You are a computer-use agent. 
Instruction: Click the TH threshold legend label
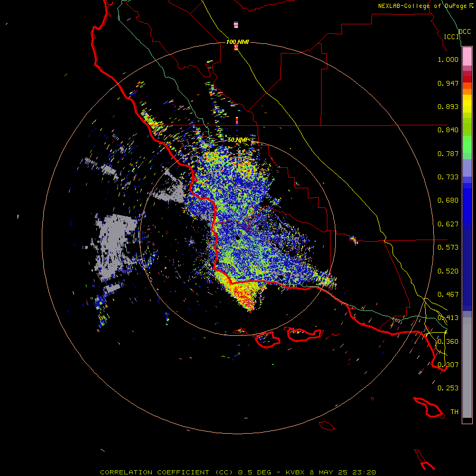[x=454, y=412]
